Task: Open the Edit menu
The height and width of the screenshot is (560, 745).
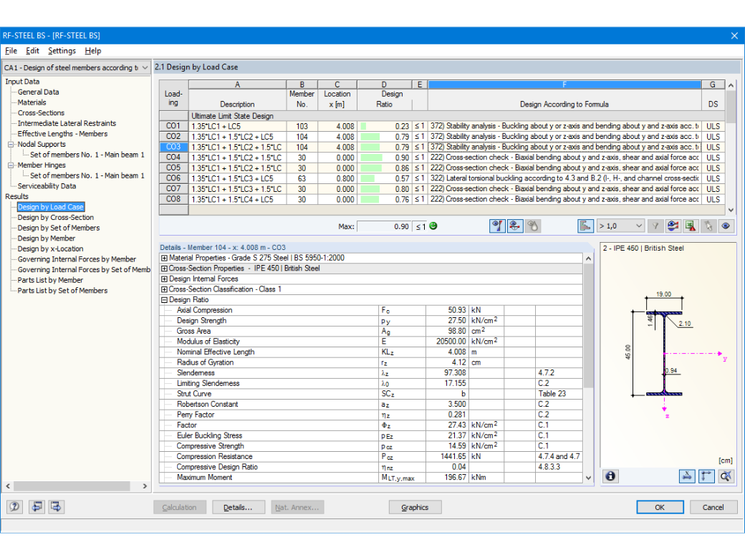Action: 32,51
